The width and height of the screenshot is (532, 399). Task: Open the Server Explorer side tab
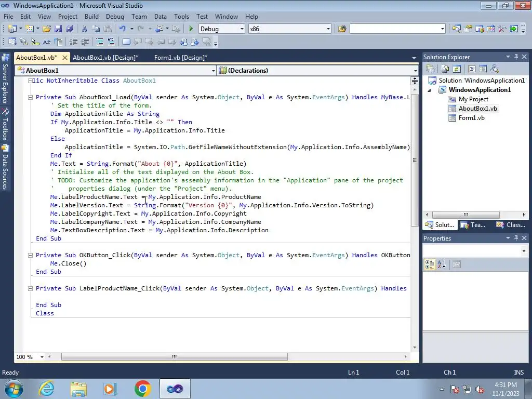(5, 79)
